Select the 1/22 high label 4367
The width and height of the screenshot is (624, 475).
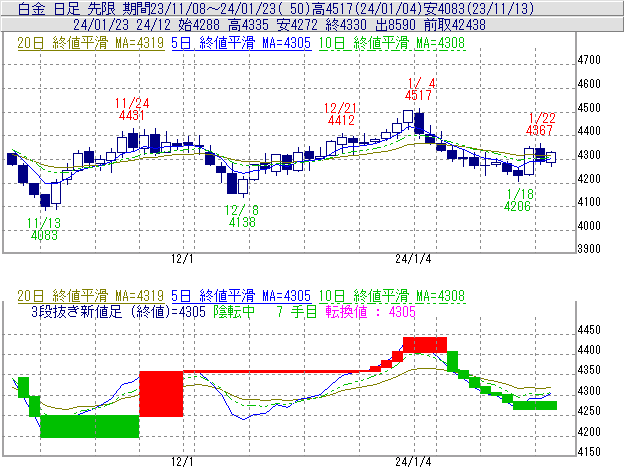[x=539, y=130]
